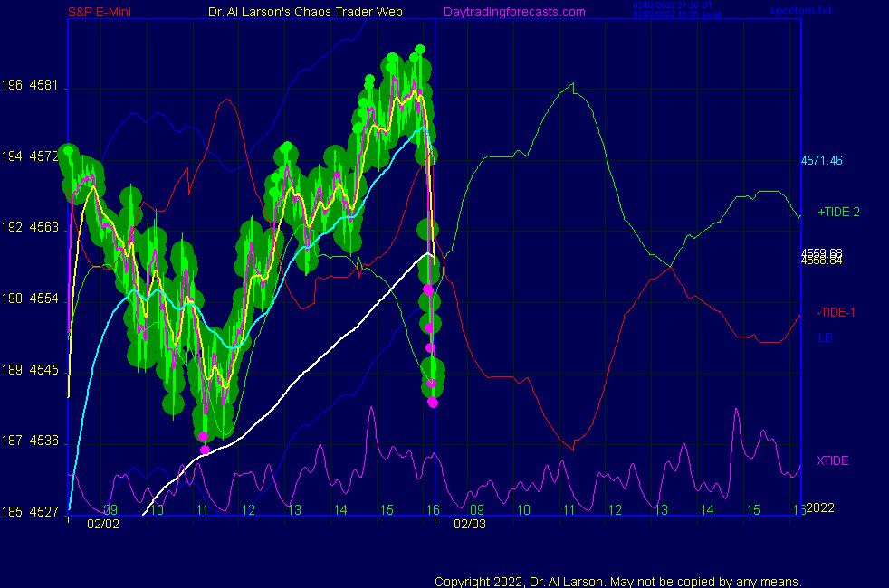Click the red "-TIDE-1" legend label
This screenshot has height=588, width=889.
(x=836, y=312)
